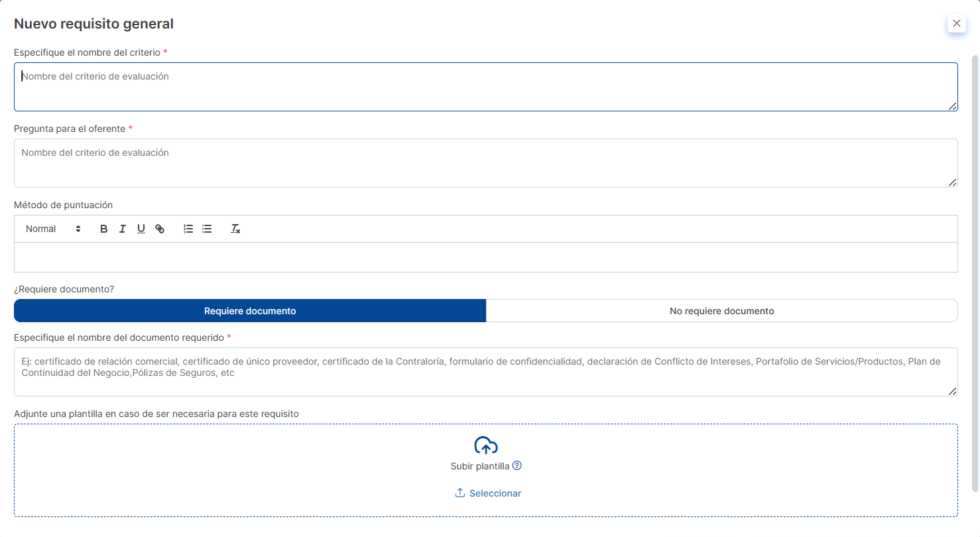Insert a hyperlink in the editor
The image size is (980, 537).
pos(160,229)
